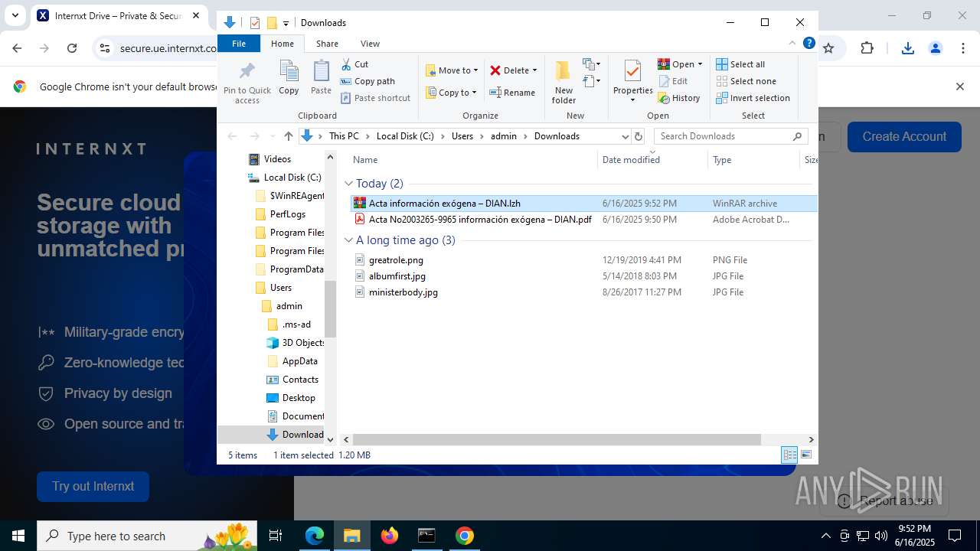Viewport: 980px width, 551px height.
Task: Switch to Large icons view in status bar
Action: coord(806,455)
